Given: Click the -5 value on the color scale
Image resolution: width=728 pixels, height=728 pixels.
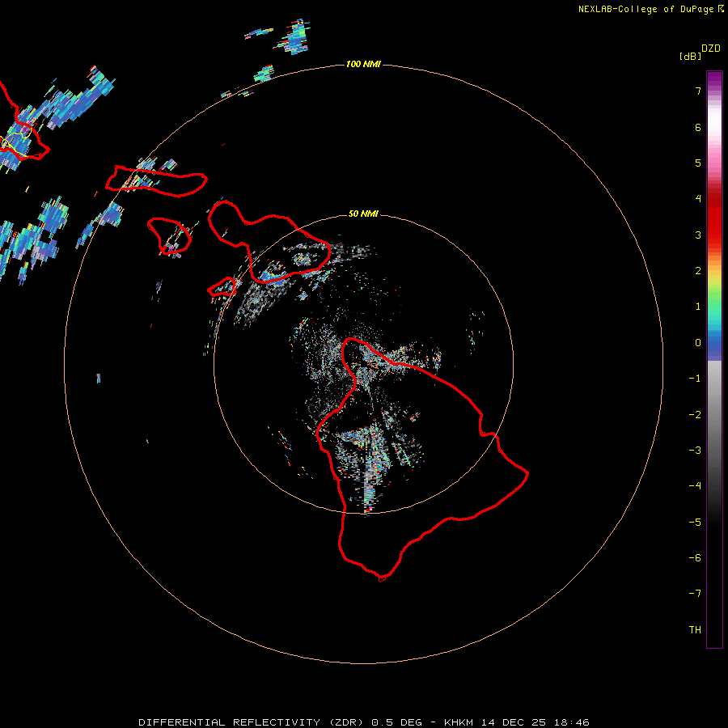Looking at the screenshot, I should (695, 523).
